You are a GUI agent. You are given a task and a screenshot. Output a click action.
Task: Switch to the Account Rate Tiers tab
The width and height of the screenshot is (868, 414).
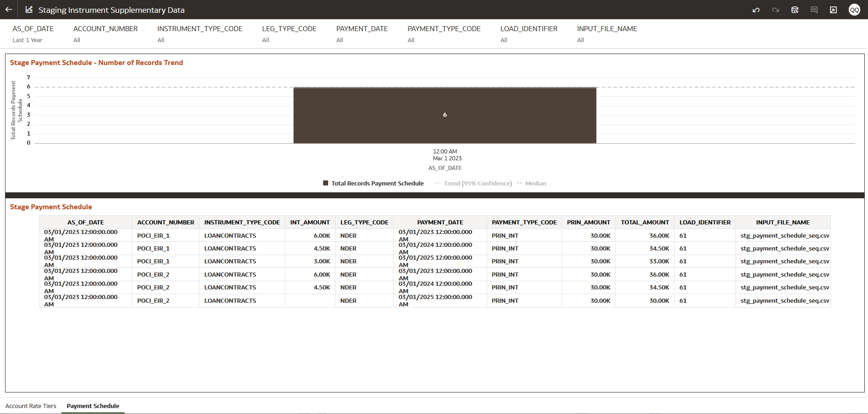31,406
